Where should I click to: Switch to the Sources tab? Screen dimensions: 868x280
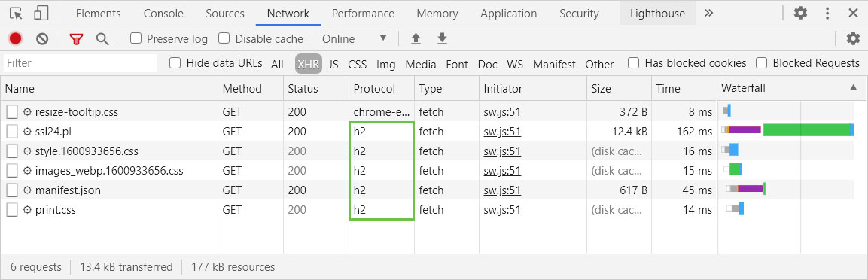coord(225,14)
